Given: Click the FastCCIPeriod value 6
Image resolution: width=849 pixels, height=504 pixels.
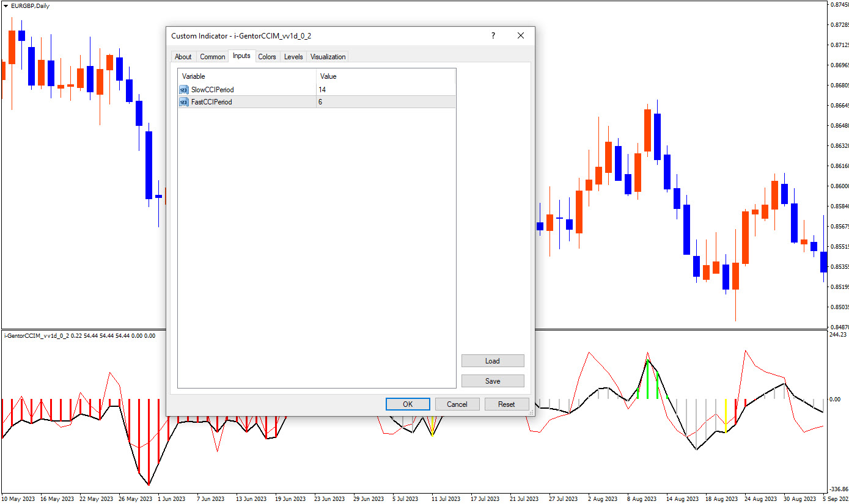Looking at the screenshot, I should [320, 102].
